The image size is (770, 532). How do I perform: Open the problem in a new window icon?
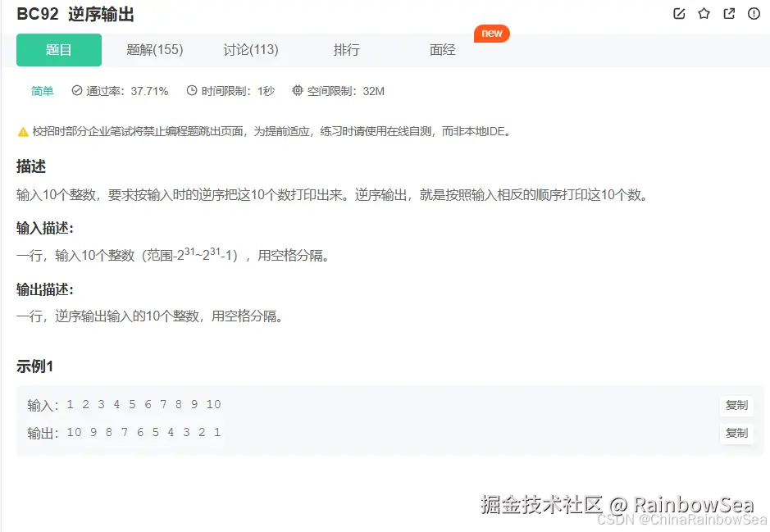[x=728, y=13]
